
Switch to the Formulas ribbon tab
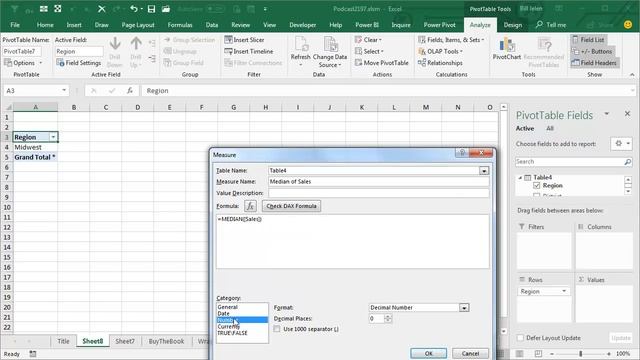(180, 25)
